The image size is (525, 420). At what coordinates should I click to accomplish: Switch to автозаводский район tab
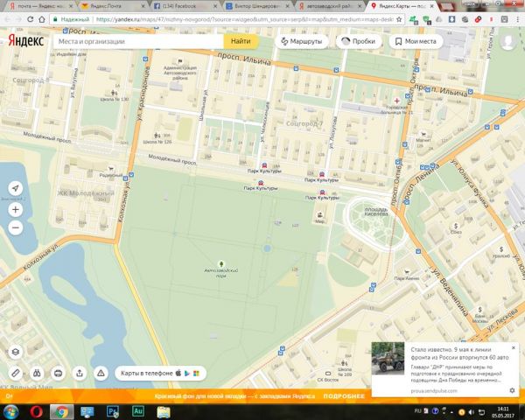[x=330, y=6]
